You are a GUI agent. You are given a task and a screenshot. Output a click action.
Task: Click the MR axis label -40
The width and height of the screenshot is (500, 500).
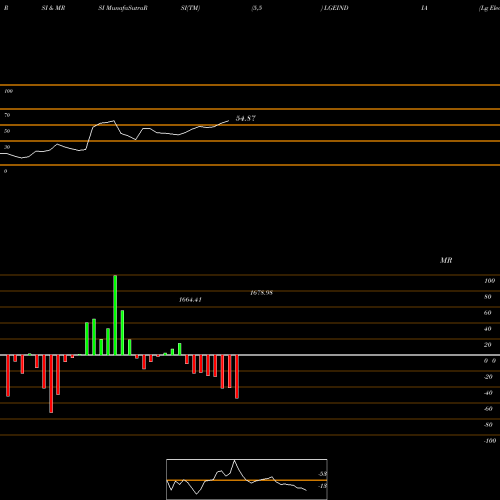488,393
